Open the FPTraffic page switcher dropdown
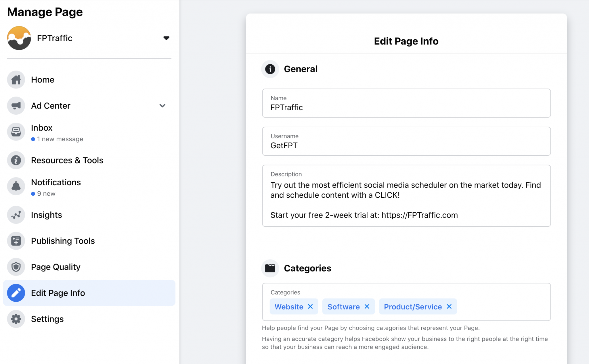The height and width of the screenshot is (364, 589). (x=167, y=38)
